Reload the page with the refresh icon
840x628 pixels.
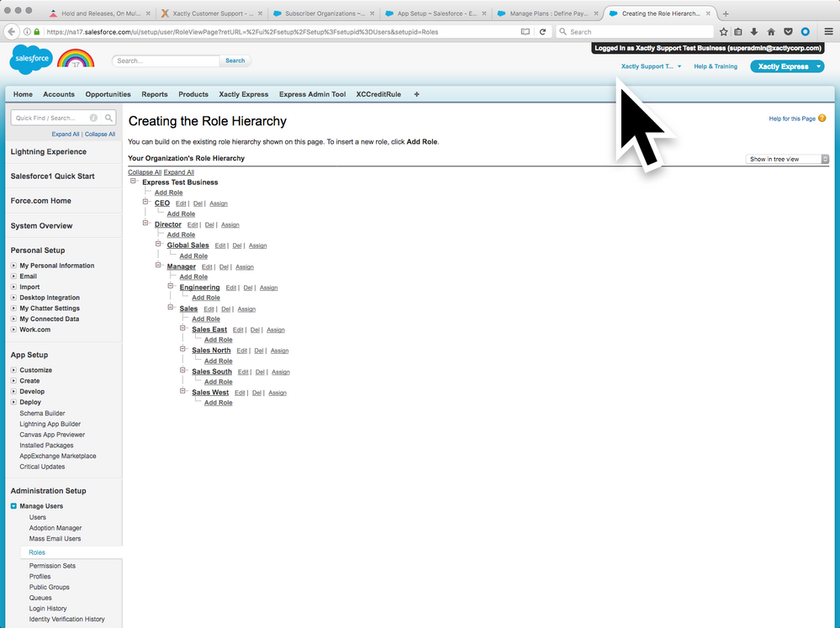pyautogui.click(x=542, y=32)
